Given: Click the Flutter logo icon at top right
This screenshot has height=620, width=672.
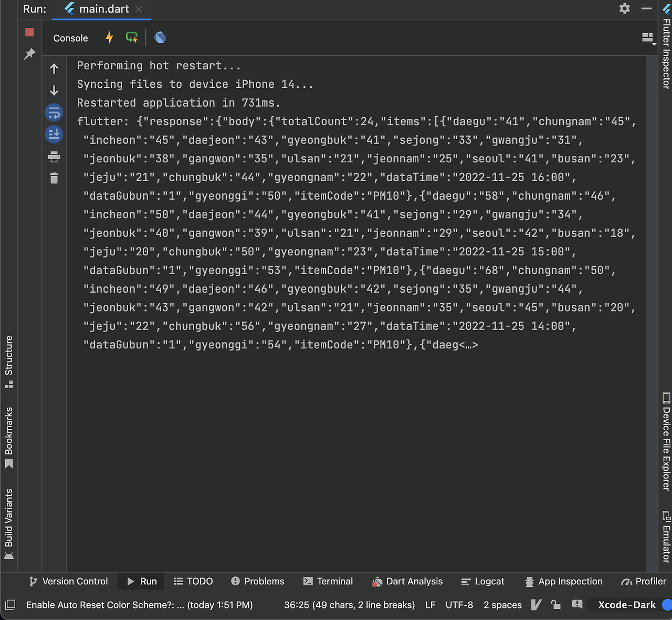Looking at the screenshot, I should [x=667, y=9].
